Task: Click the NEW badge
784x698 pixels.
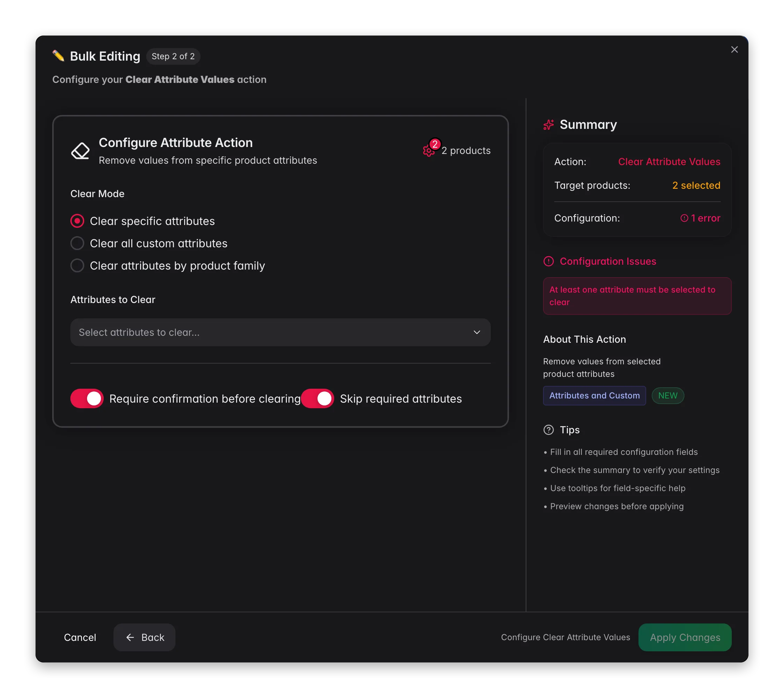Action: pyautogui.click(x=668, y=396)
